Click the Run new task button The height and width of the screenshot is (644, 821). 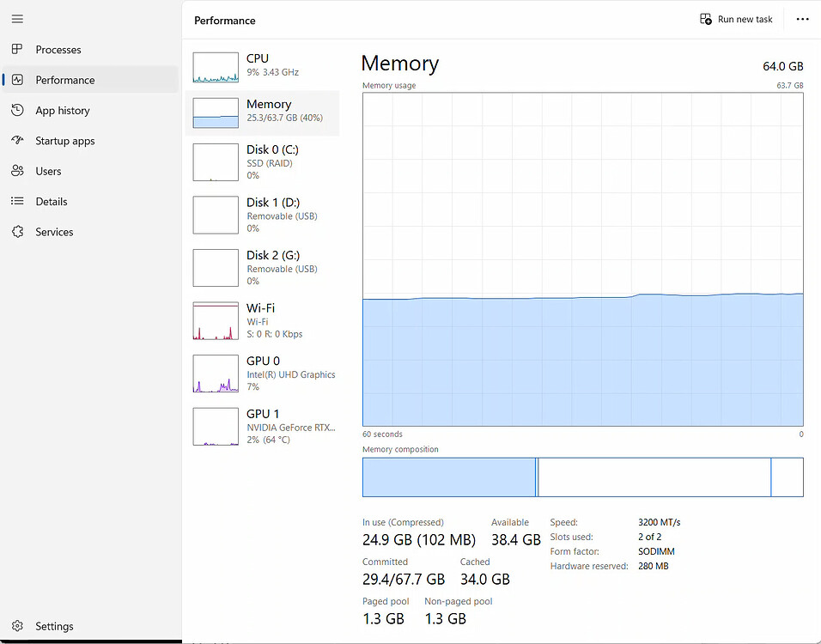click(x=736, y=18)
